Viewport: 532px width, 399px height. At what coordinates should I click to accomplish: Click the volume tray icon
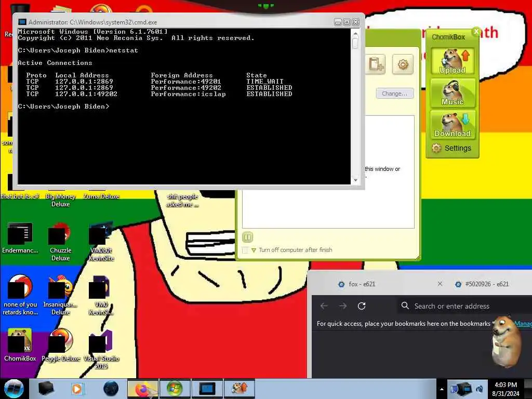(480, 389)
